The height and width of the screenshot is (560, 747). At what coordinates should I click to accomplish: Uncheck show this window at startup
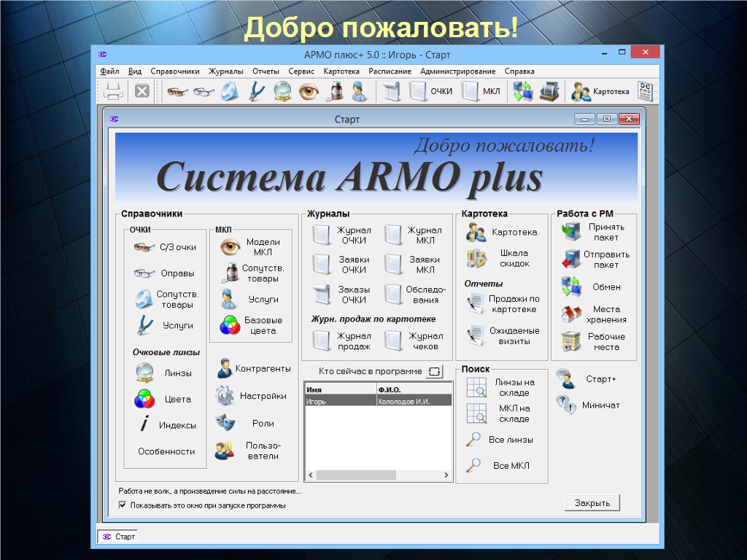tap(123, 505)
